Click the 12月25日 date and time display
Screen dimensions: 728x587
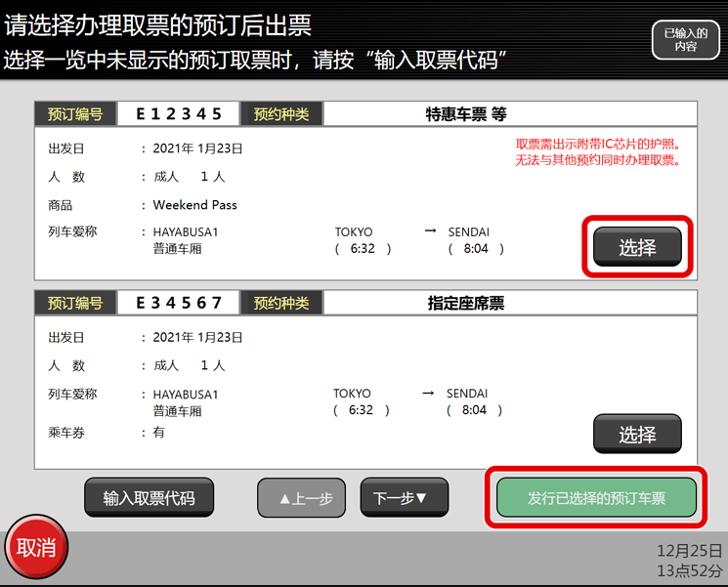[689, 560]
